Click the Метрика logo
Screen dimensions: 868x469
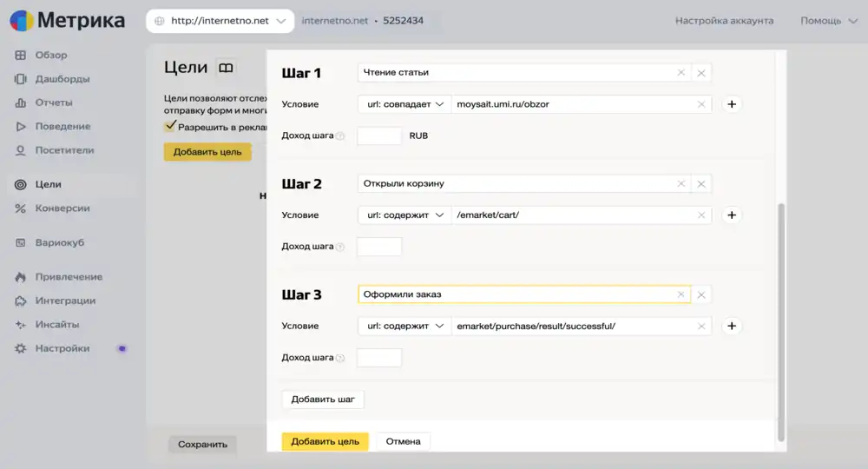[x=67, y=21]
